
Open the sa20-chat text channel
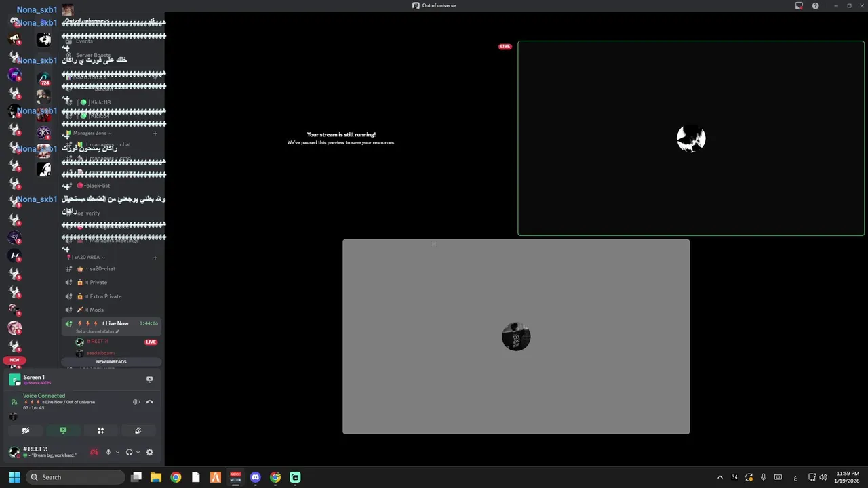112,269
